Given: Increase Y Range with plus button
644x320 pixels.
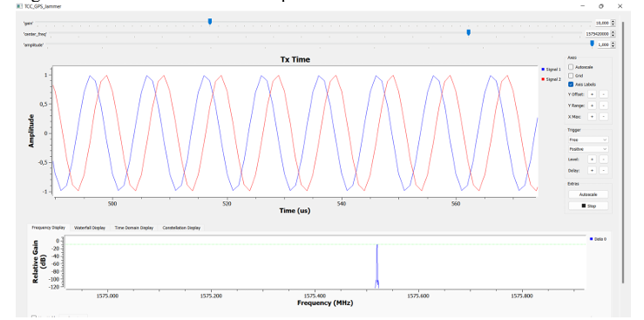Looking at the screenshot, I should pos(592,106).
